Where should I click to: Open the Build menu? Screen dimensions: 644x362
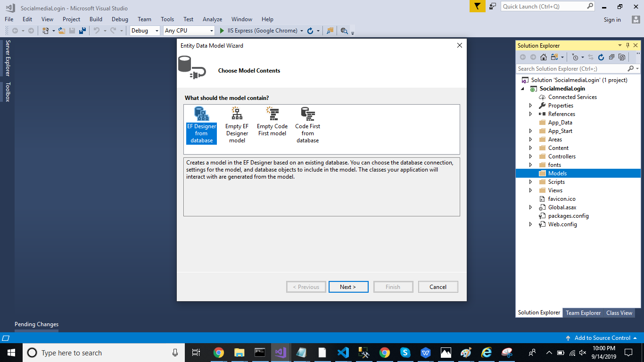[x=96, y=19]
